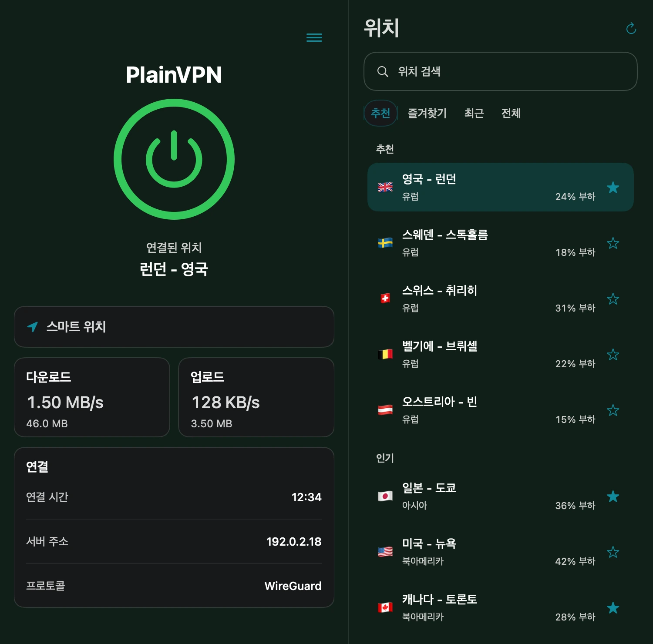The height and width of the screenshot is (644, 653).
Task: Select 미국 - 뉴욕 location name
Action: [x=429, y=543]
